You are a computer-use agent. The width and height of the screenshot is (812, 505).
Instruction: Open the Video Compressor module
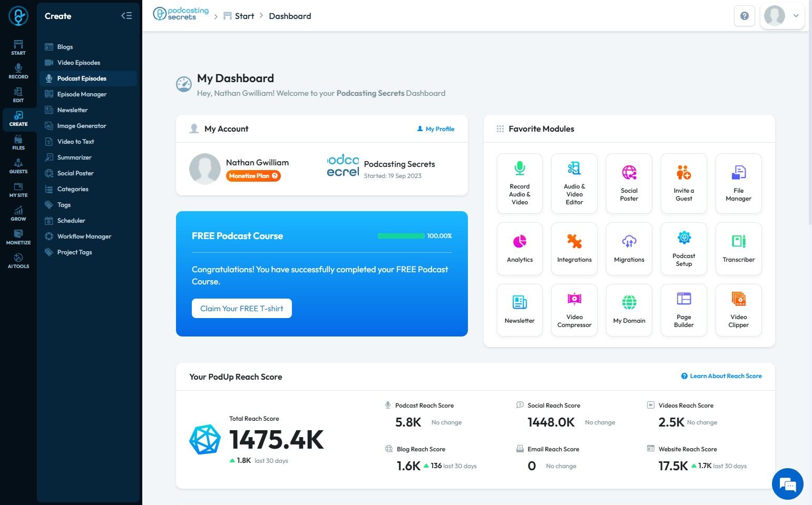click(x=574, y=310)
